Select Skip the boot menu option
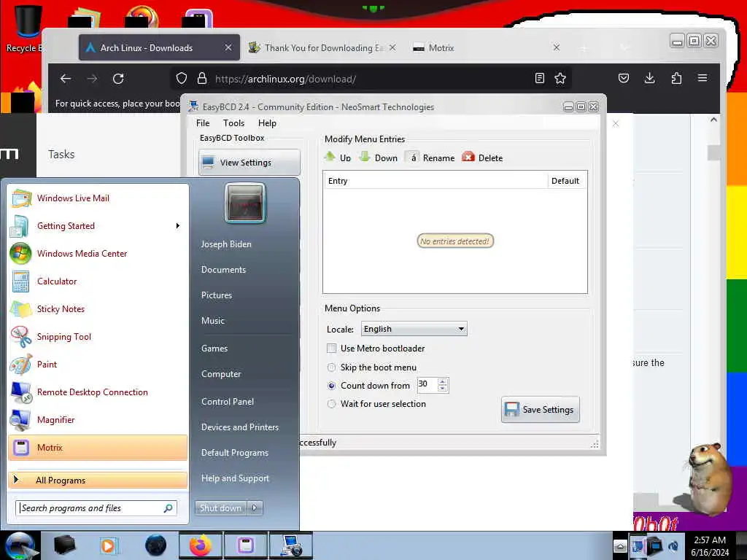Screen dimensions: 747x560 pyautogui.click(x=332, y=367)
